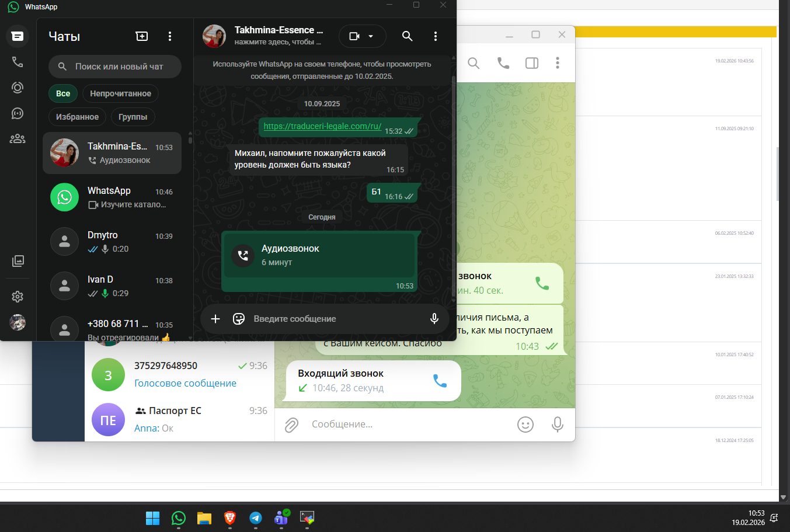The image size is (790, 532).
Task: Open Telegram from the taskbar
Action: tap(256, 518)
